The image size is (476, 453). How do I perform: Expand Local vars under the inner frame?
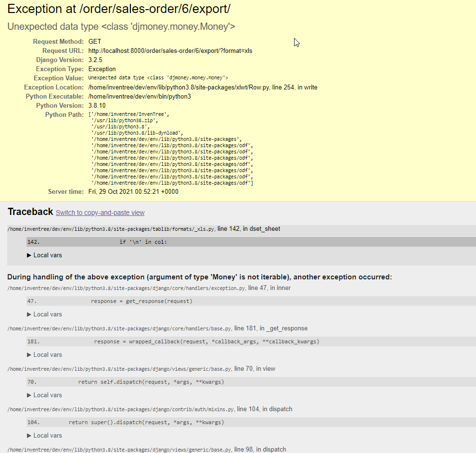44,314
